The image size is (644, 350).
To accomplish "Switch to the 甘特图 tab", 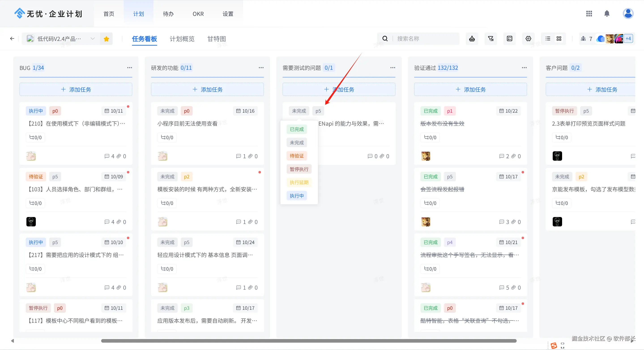I will [217, 39].
